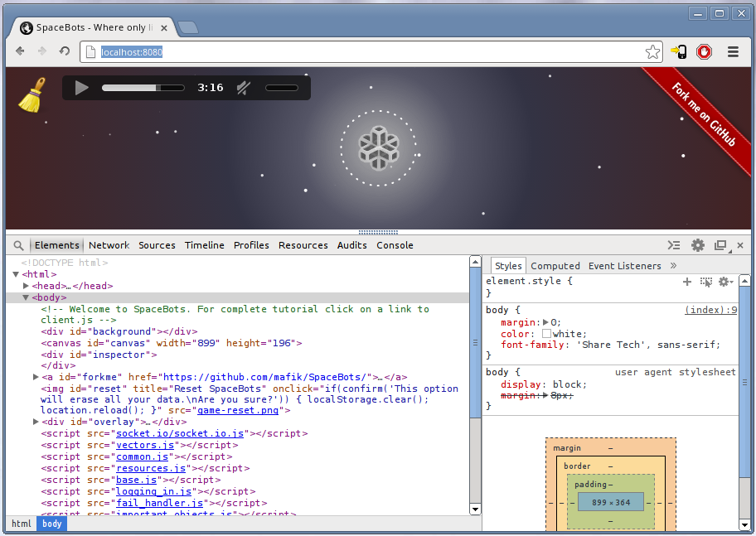Click the New Style Rule plus icon
756x536 pixels.
pos(686,282)
